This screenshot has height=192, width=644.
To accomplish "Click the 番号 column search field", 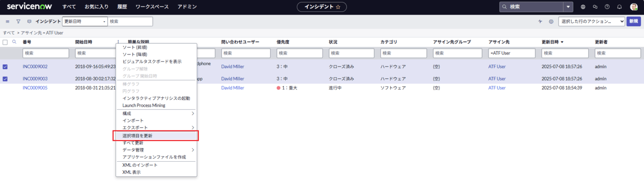I will pos(46,53).
